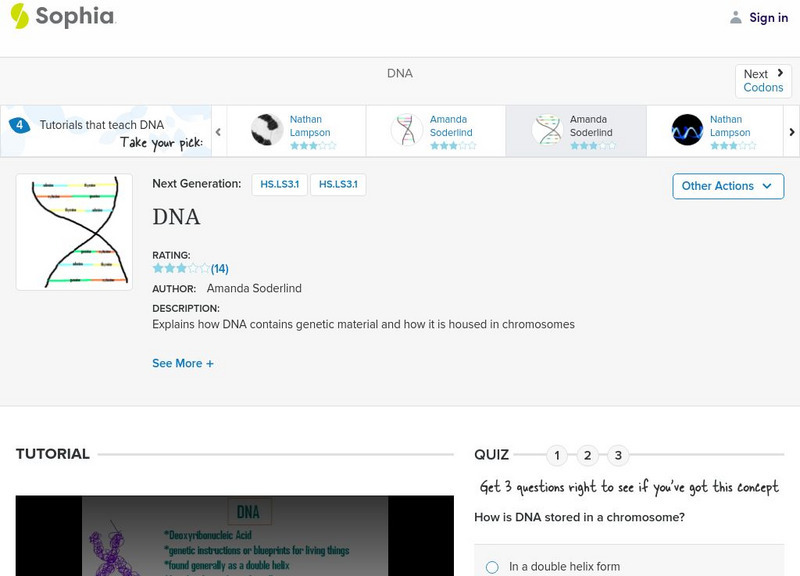800x576 pixels.
Task: Open the Other Actions dropdown
Action: coord(727,186)
